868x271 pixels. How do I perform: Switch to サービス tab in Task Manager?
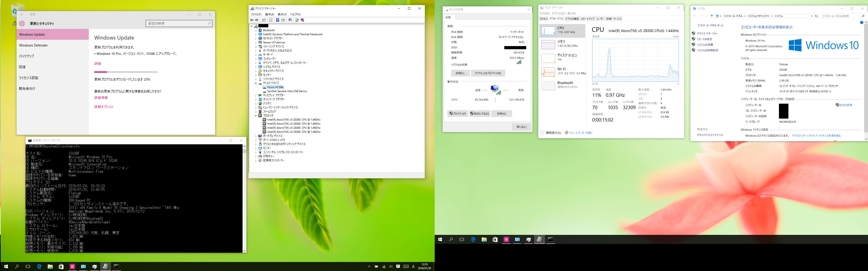tap(617, 19)
